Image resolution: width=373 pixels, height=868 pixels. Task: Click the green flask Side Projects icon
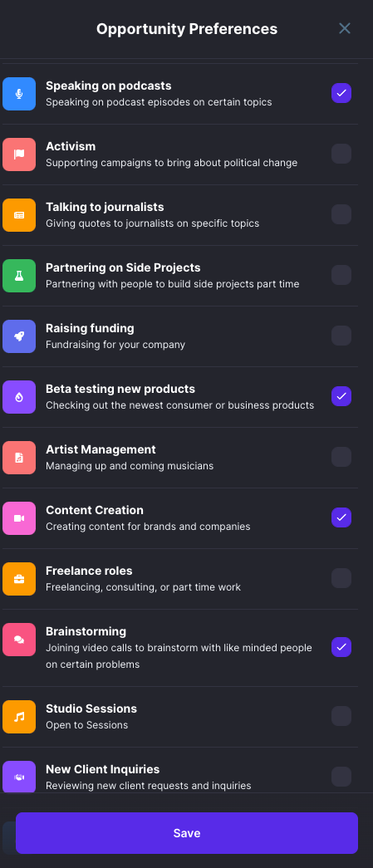19,276
